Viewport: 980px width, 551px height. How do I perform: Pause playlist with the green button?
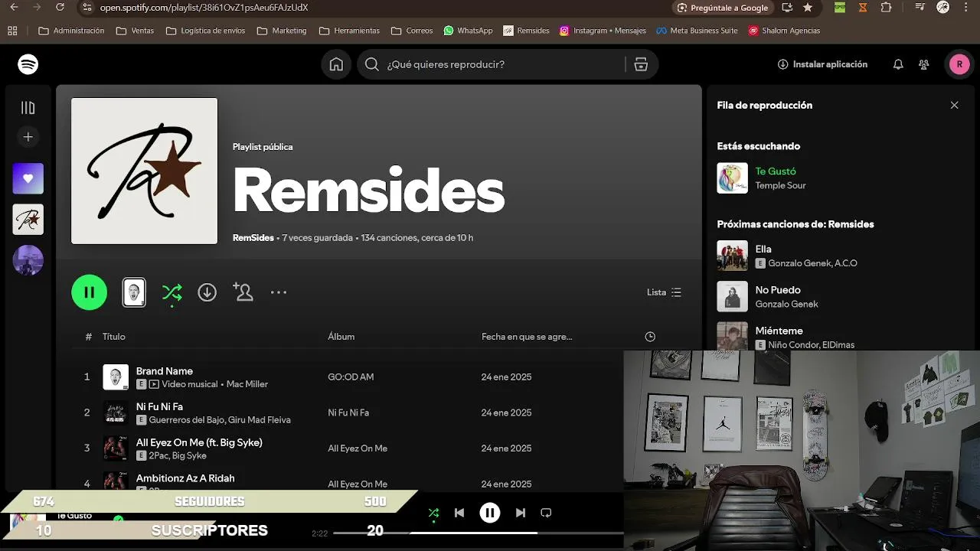click(90, 292)
